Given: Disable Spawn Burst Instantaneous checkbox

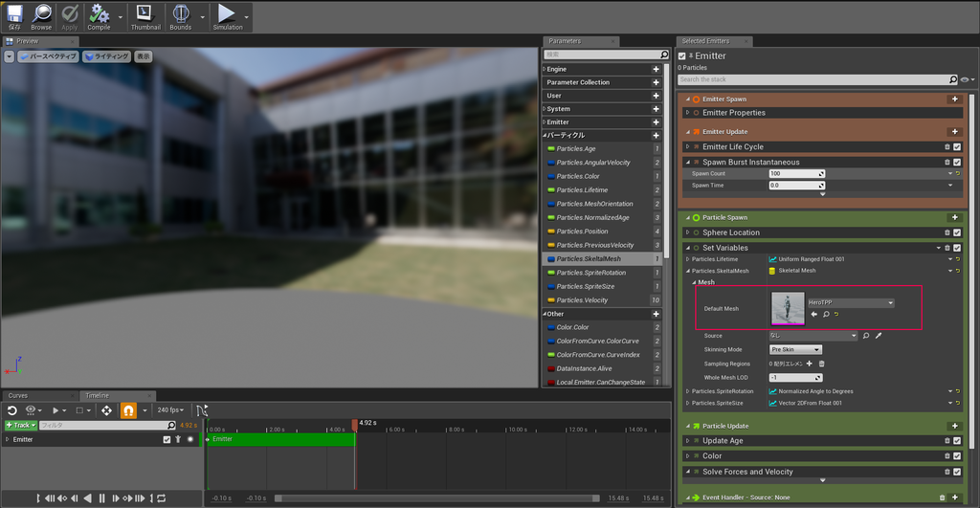Looking at the screenshot, I should (957, 162).
